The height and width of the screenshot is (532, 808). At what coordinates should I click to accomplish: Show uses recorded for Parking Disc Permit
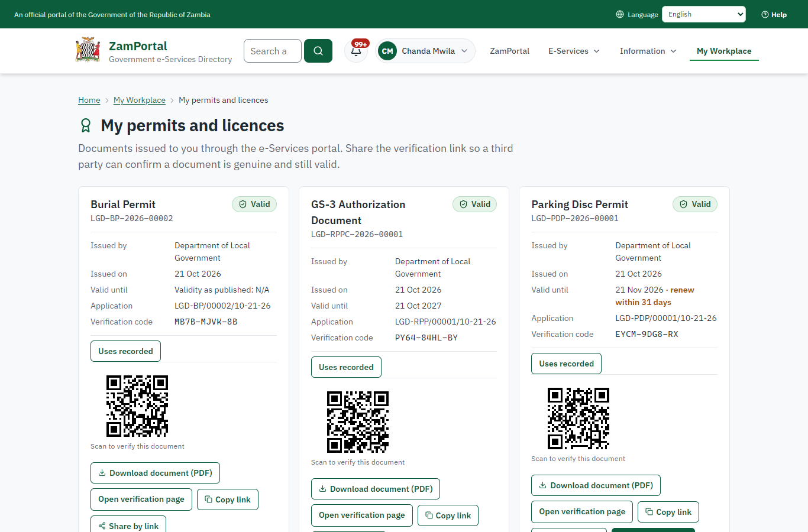tap(566, 364)
